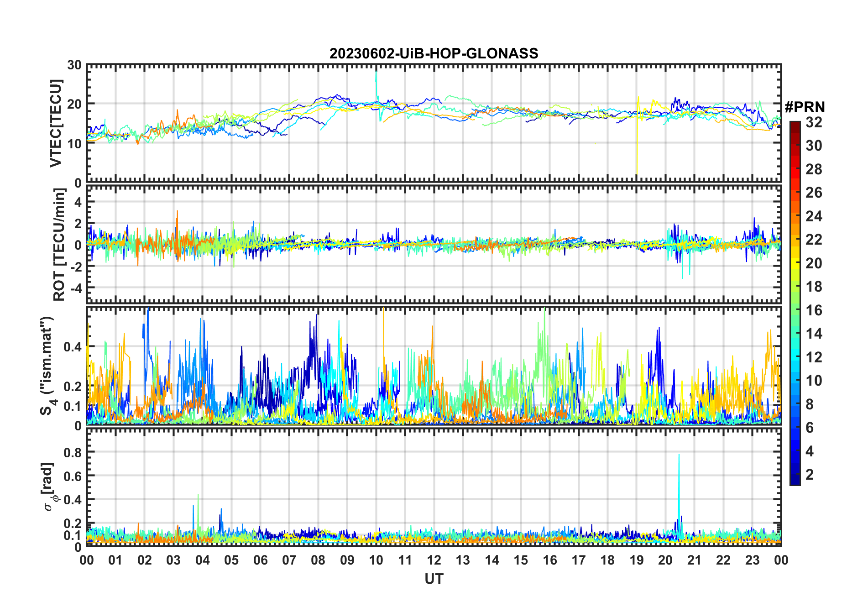Click the cyan spike near 10 UT in the VTEC panel

pyautogui.click(x=376, y=91)
